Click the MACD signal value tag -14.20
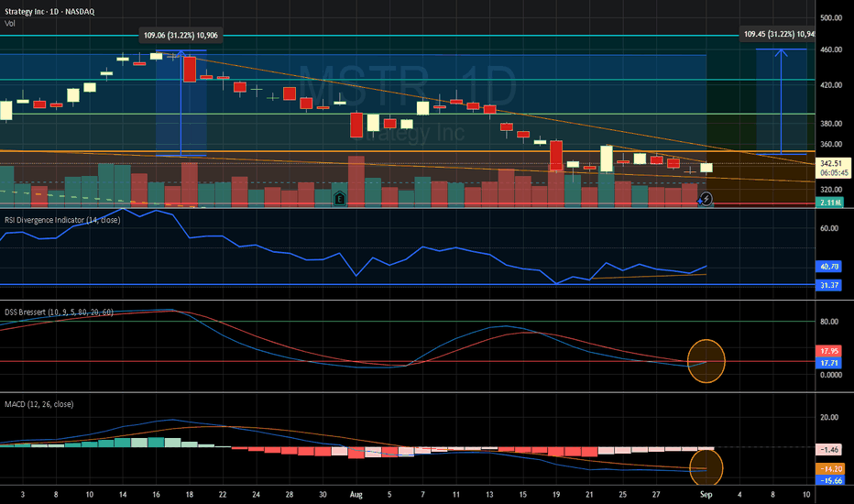The width and height of the screenshot is (854, 504). [830, 469]
